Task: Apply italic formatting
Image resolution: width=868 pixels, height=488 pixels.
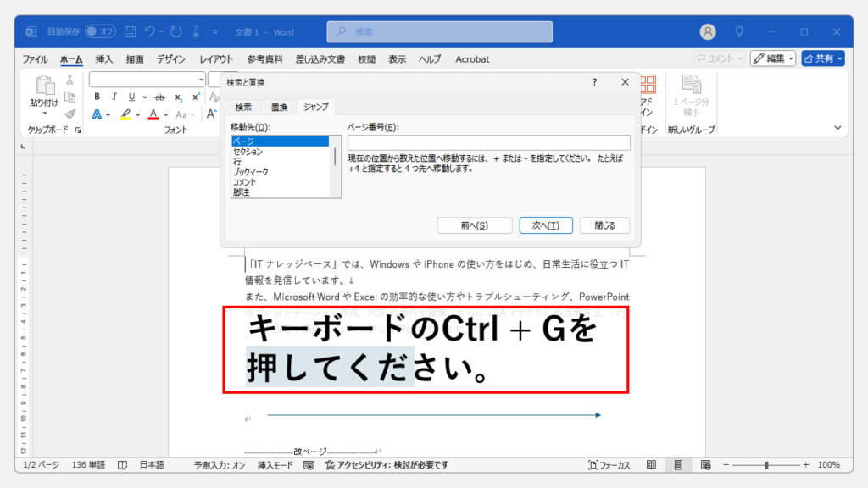Action: pos(112,97)
